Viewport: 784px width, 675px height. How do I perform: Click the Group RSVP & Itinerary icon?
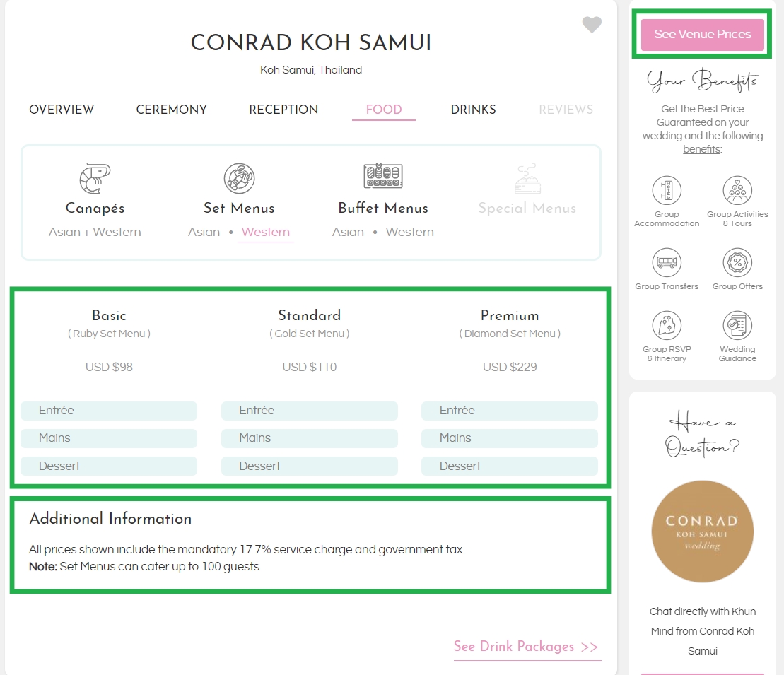667,326
